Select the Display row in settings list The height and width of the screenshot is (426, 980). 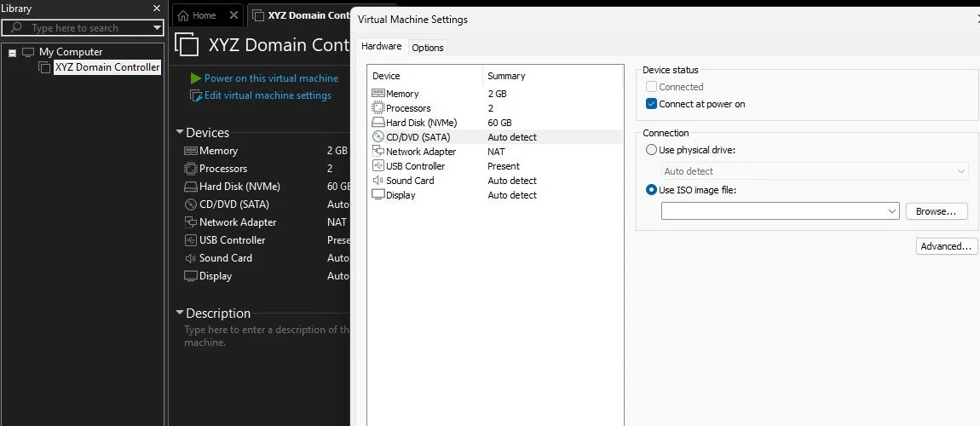click(x=495, y=195)
